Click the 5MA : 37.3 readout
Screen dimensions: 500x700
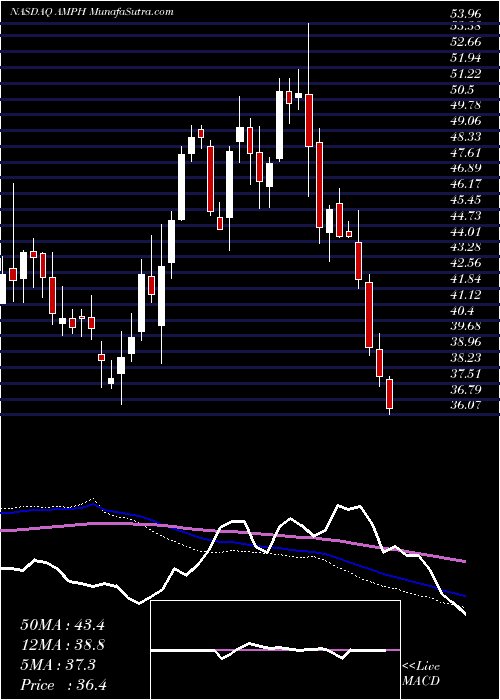[x=58, y=665]
